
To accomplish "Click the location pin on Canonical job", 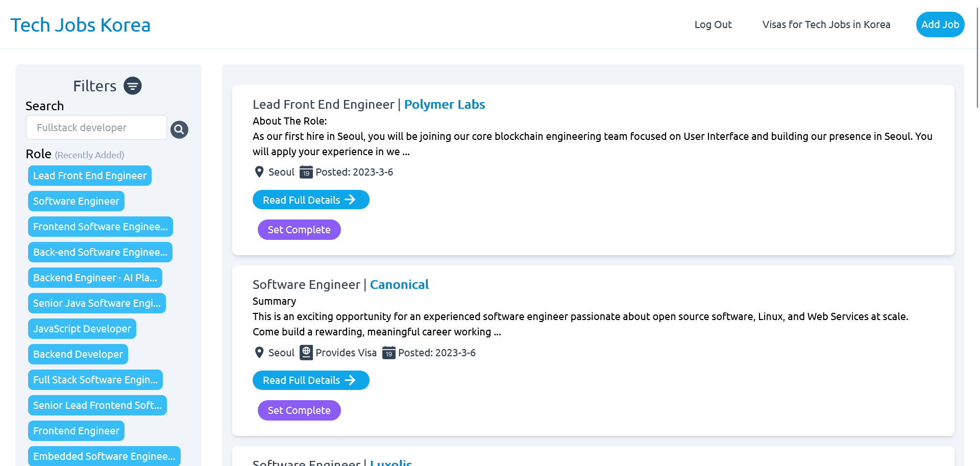I will (259, 352).
